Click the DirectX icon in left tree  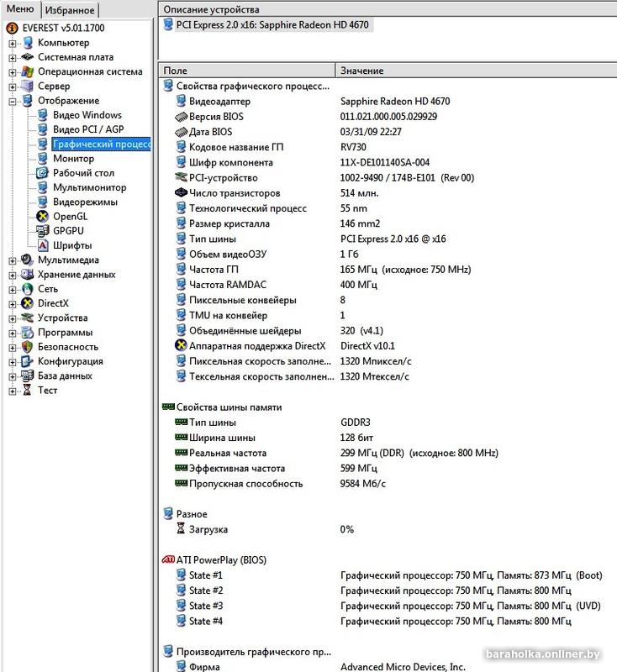pos(28,303)
